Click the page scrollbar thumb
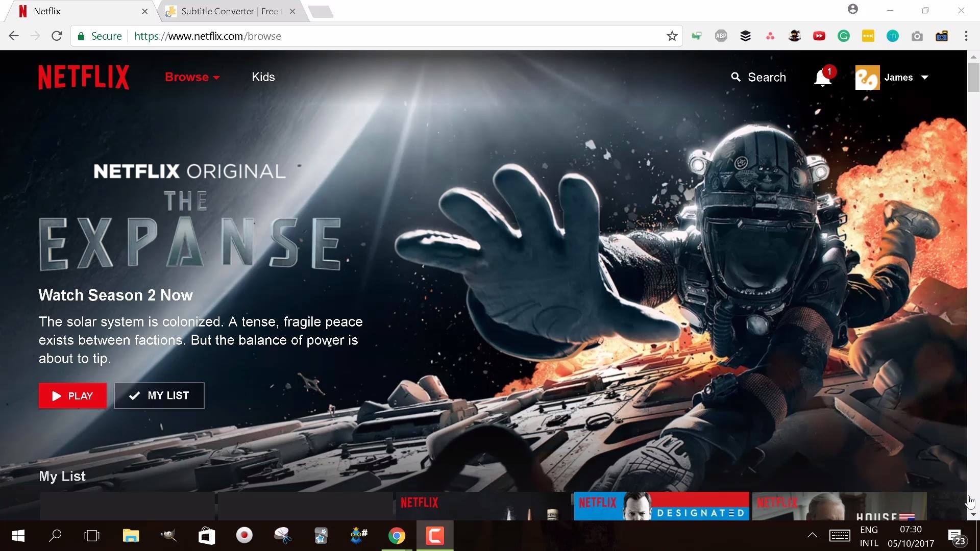 coord(973,77)
